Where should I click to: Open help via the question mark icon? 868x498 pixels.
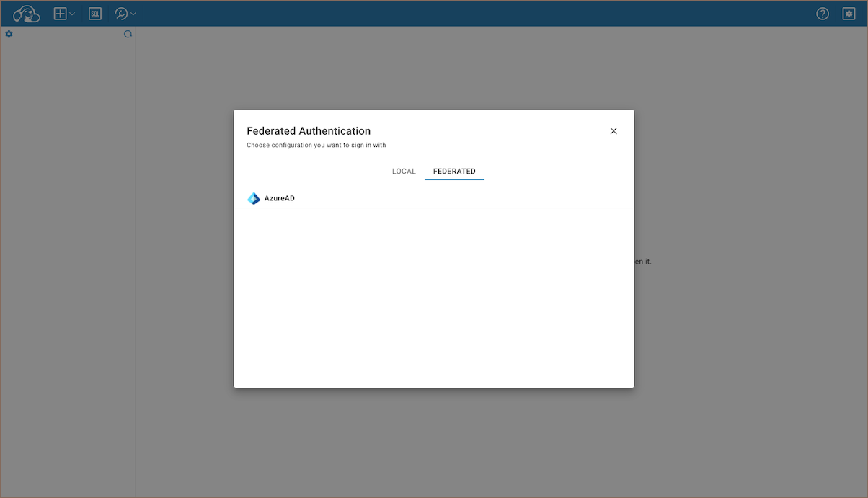tap(823, 14)
